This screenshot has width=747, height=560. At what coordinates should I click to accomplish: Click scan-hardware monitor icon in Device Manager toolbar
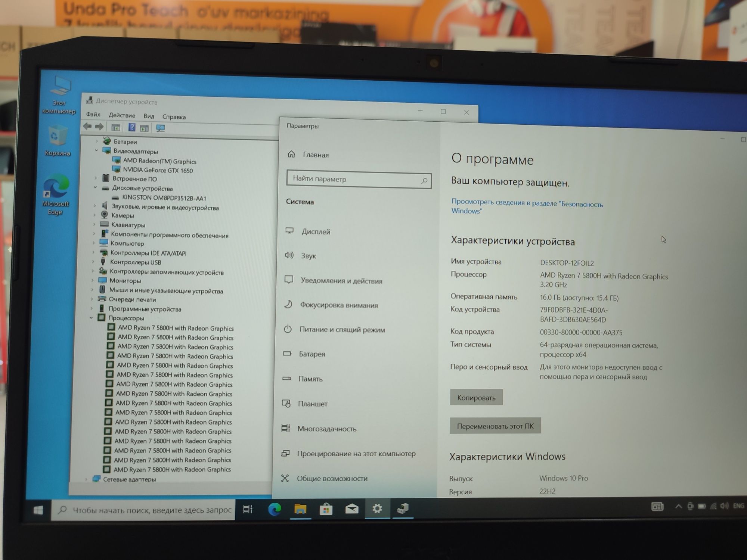tap(161, 128)
